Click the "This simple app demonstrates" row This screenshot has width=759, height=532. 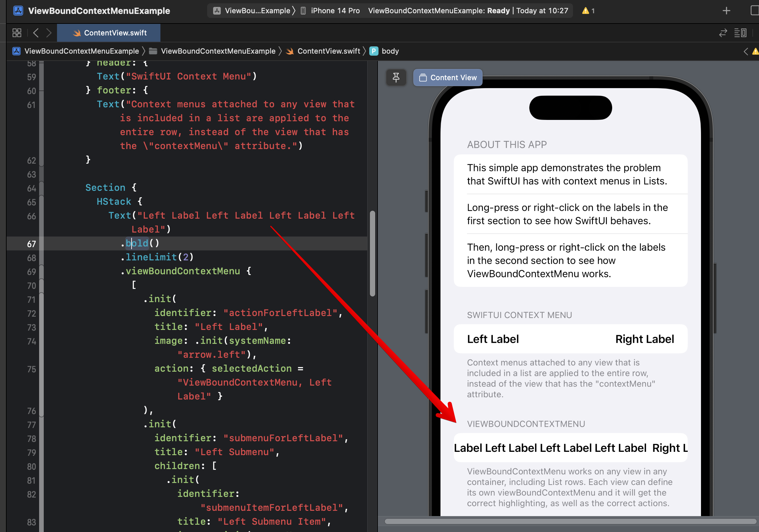[570, 174]
